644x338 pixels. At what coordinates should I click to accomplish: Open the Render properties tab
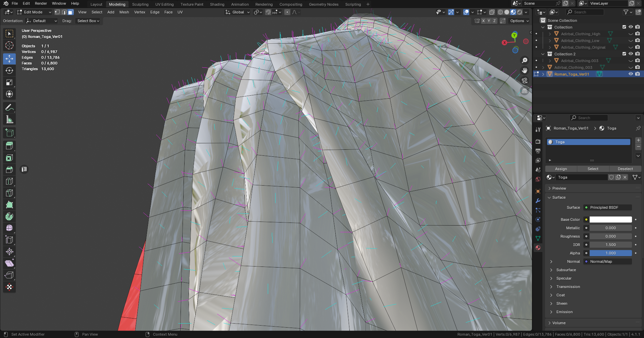point(538,142)
